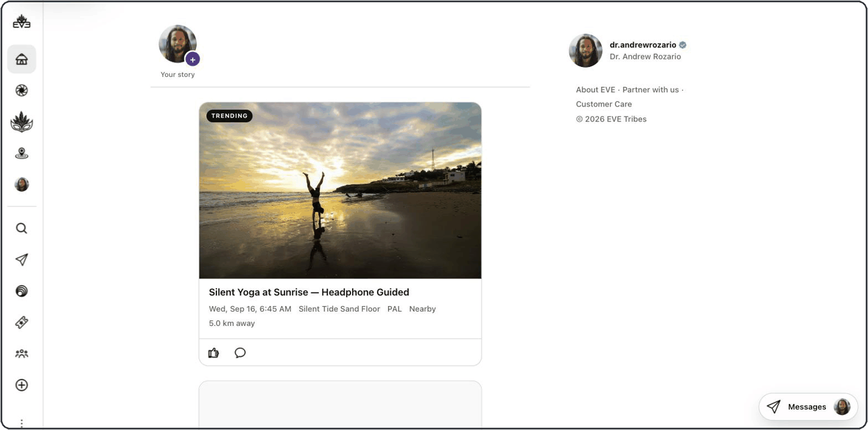Click the create plus circle icon
Screen dimensions: 868x430
(x=22, y=385)
